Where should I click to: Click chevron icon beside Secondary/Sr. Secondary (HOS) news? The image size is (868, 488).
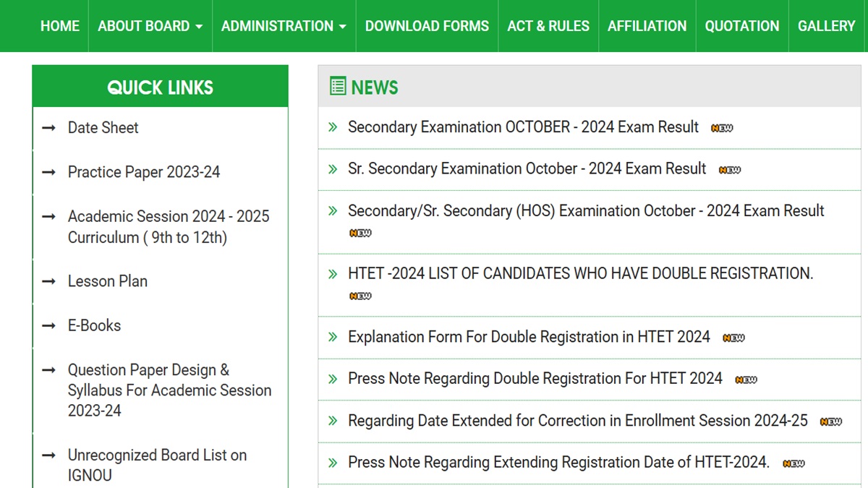[333, 211]
